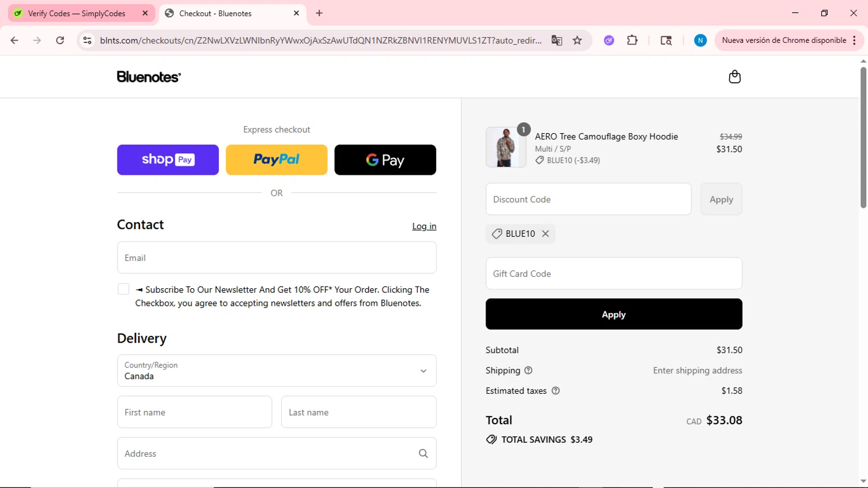Open the shopping bag cart icon
Image resolution: width=868 pixels, height=488 pixels.
(734, 77)
